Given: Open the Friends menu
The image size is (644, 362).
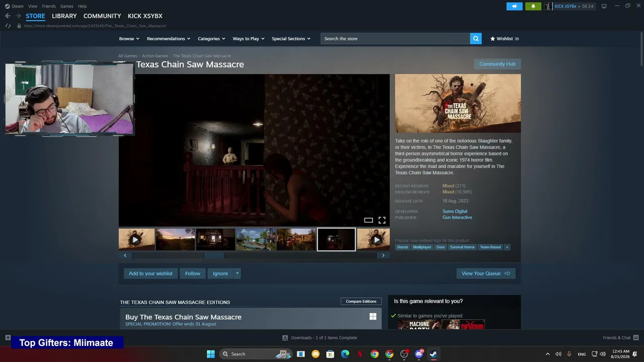Looking at the screenshot, I should (x=49, y=6).
